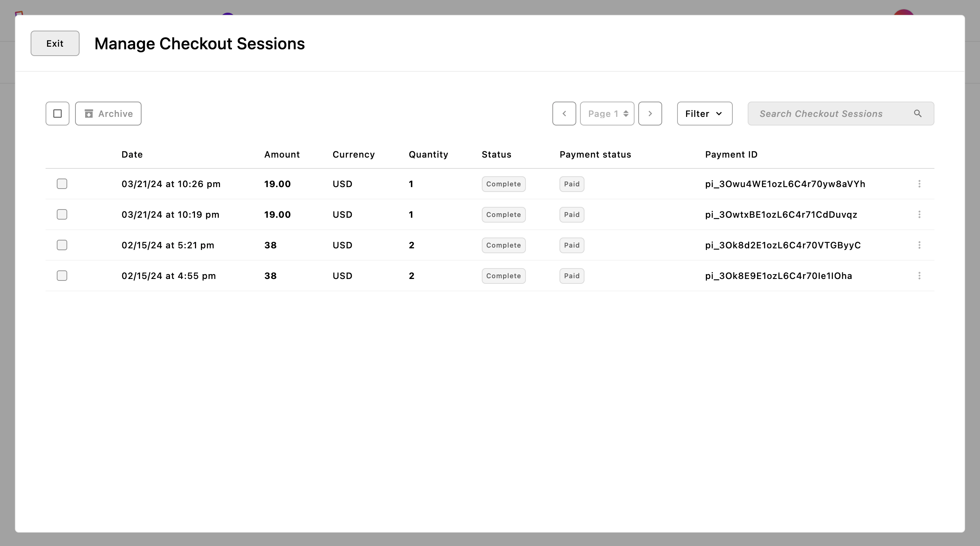Viewport: 980px width, 546px height.
Task: Go to the next page arrow
Action: point(650,114)
